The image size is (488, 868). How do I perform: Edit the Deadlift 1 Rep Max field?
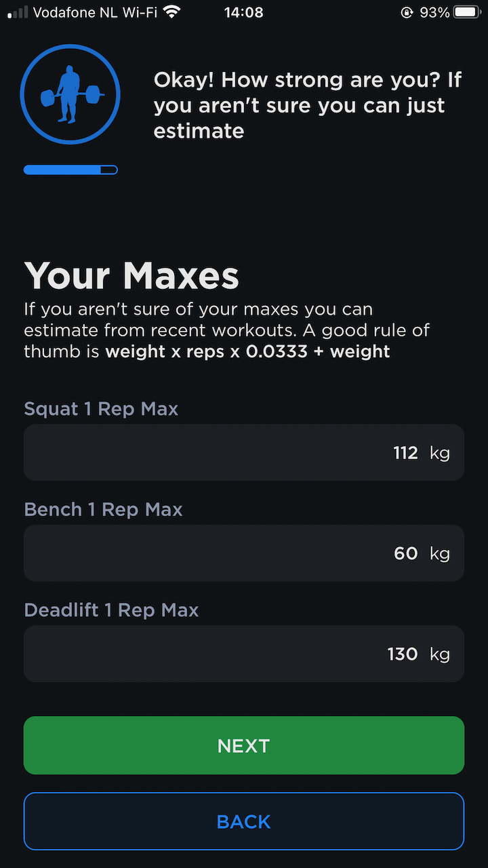244,654
